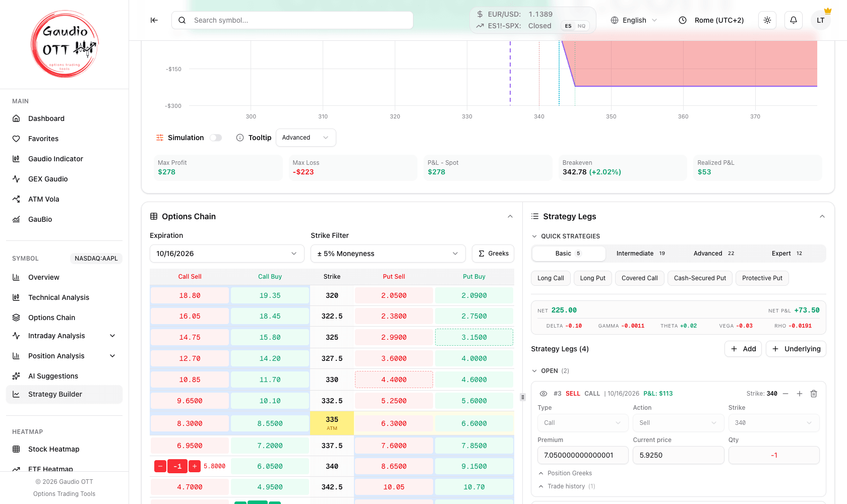The image size is (847, 504).
Task: Open Dashboard home icon in sidebar
Action: pos(16,118)
